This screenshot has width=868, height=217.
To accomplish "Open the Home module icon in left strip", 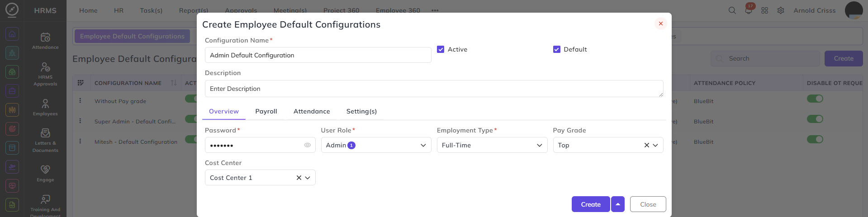I will (x=12, y=34).
